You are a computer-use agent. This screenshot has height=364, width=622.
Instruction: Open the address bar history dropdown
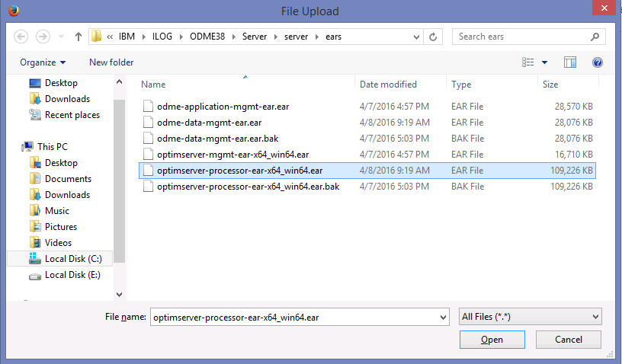click(x=416, y=37)
